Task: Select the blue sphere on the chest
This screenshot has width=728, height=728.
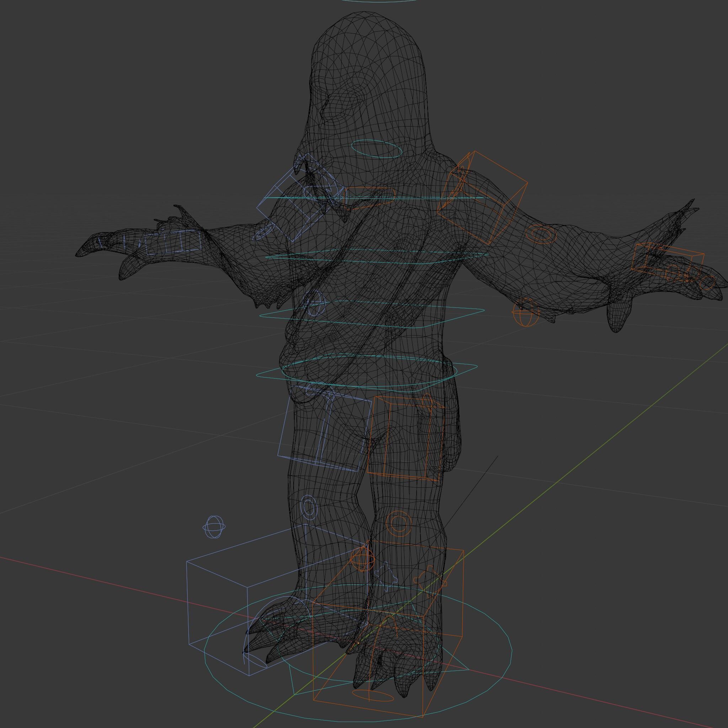Action: 314,303
